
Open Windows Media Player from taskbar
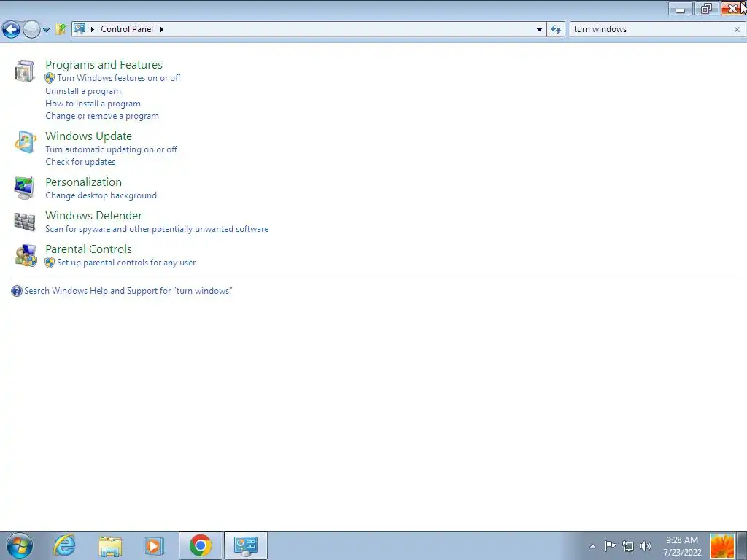click(155, 545)
